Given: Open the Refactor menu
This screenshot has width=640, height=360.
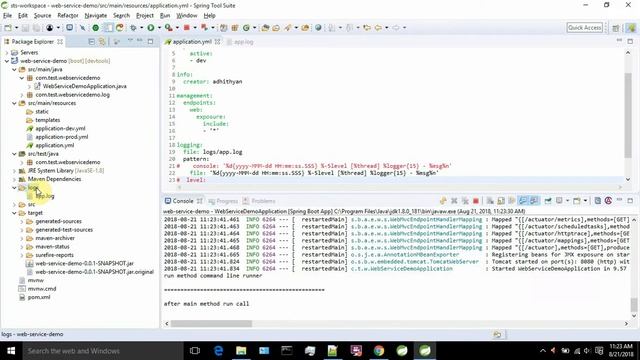Looking at the screenshot, I should 68,16.
